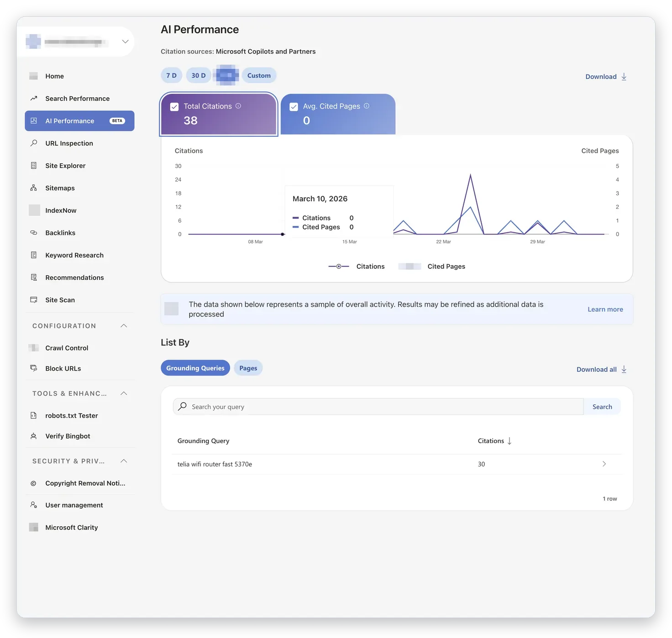The width and height of the screenshot is (672, 638).
Task: Click the Total Citations info icon
Action: 238,106
